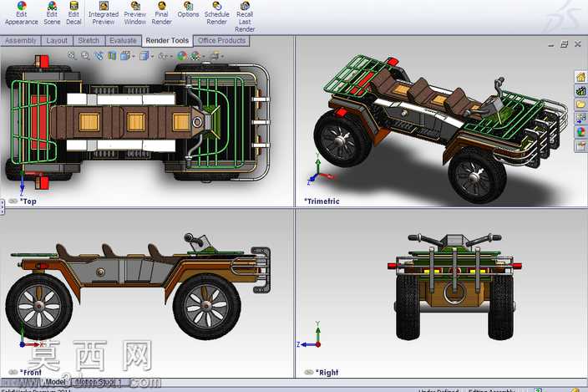Expand the Hide/Show Items dropdown arrow
Screen dimensions: 588x392
coord(171,57)
